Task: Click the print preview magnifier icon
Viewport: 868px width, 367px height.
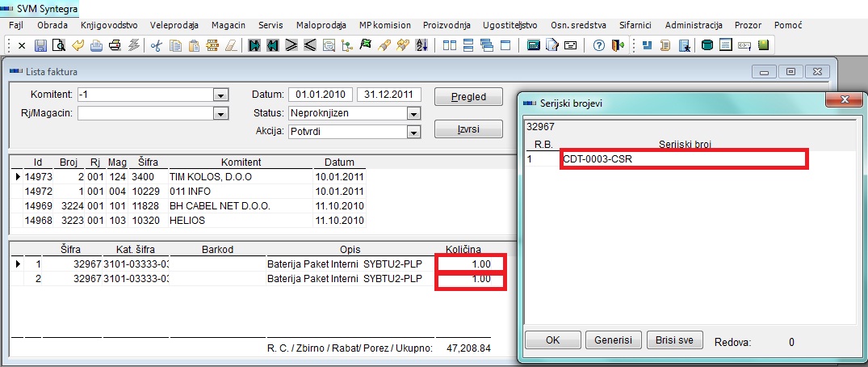Action: (x=59, y=45)
